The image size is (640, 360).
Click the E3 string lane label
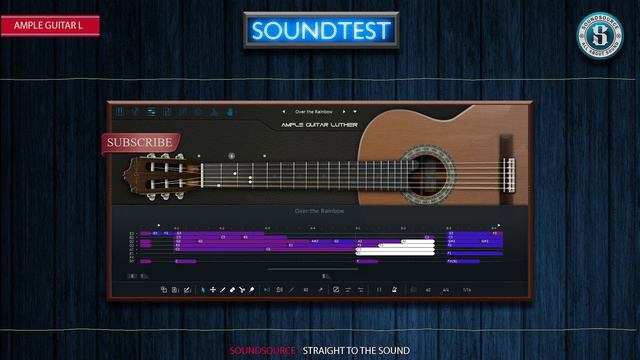coord(132,234)
